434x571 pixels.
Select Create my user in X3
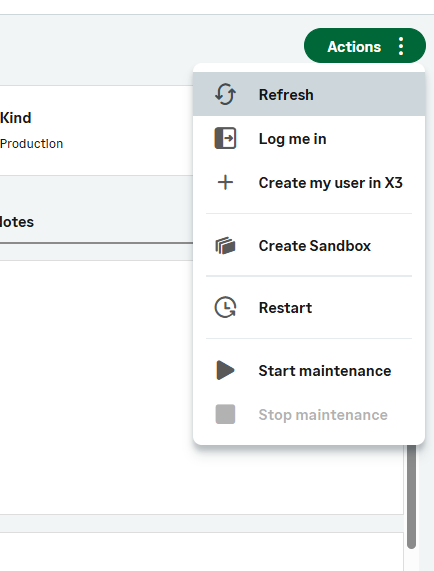pos(309,182)
